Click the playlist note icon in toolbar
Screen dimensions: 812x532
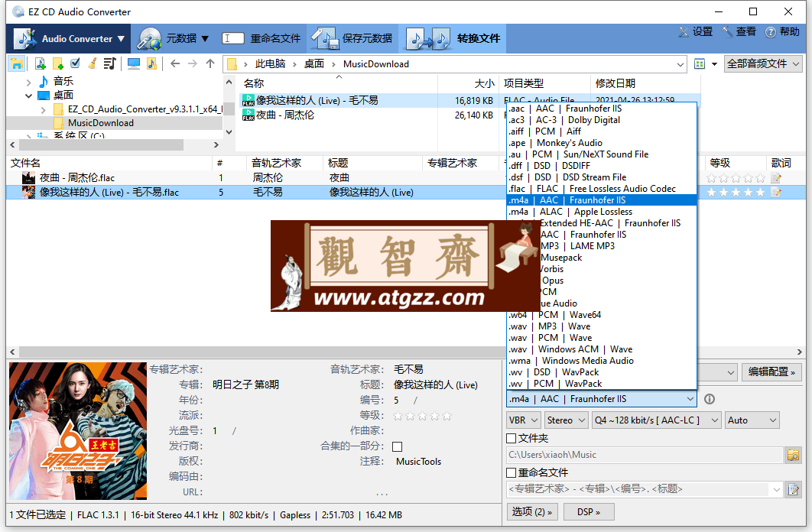(x=109, y=63)
